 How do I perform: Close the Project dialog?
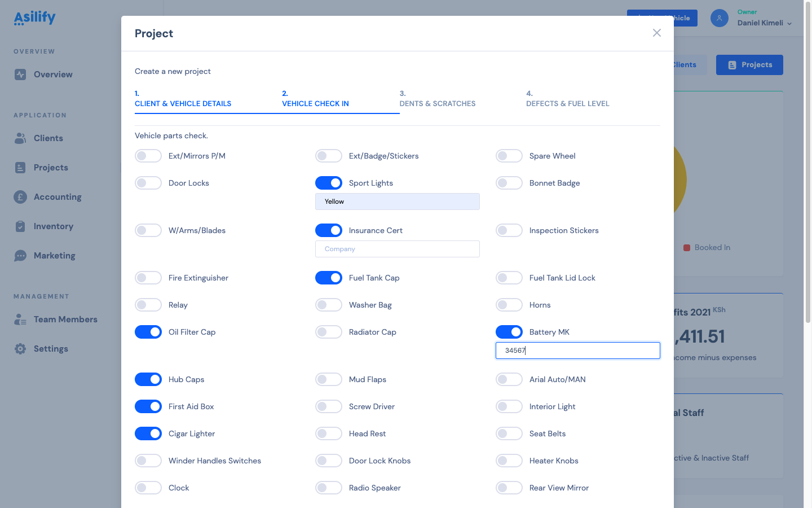click(657, 33)
